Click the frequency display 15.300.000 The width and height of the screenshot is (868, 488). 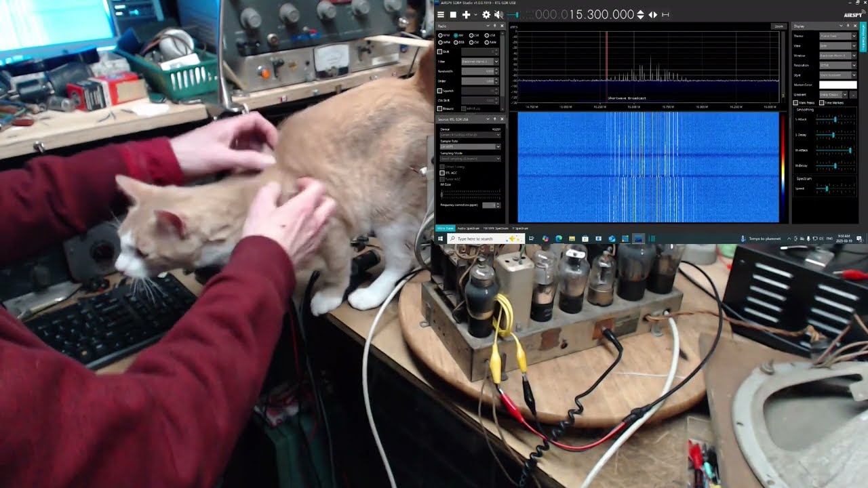point(585,14)
